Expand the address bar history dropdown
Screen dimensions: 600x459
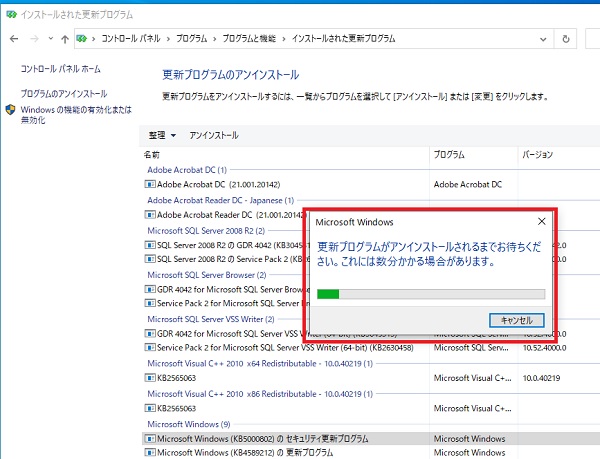tap(543, 39)
